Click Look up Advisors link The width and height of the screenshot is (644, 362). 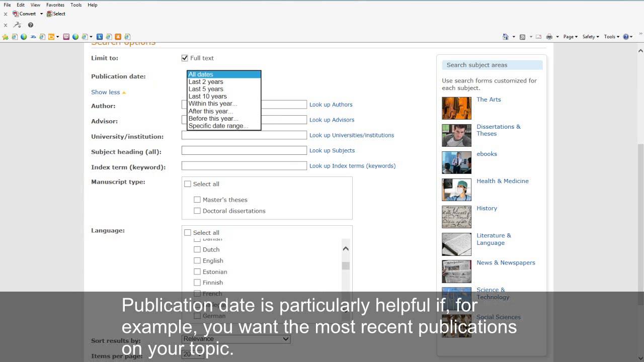tap(332, 120)
